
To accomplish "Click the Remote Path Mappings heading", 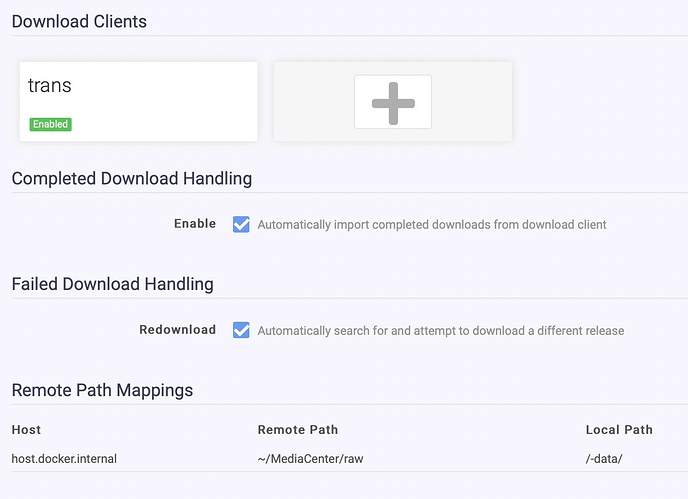I will (x=102, y=390).
